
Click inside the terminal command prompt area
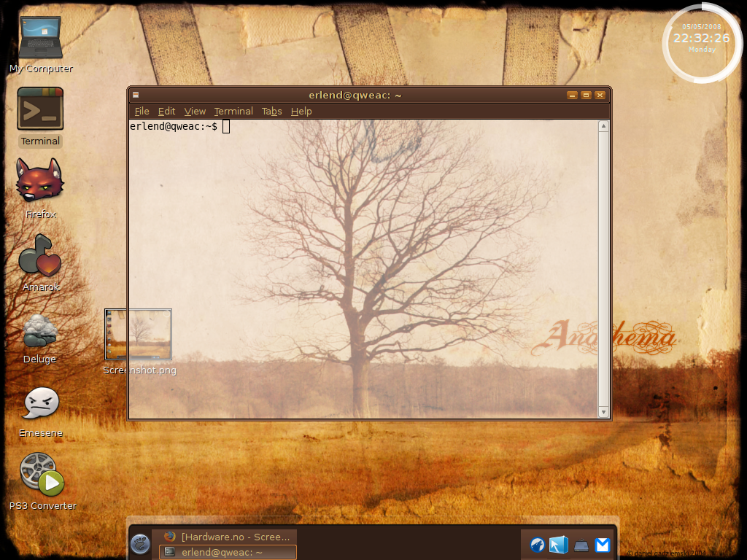click(x=363, y=269)
